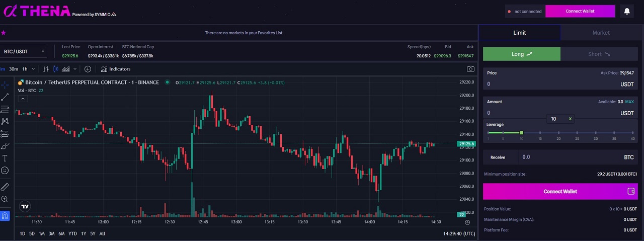Select the area chart style icon
Image resolution: width=644 pixels, height=241 pixels.
click(65, 69)
